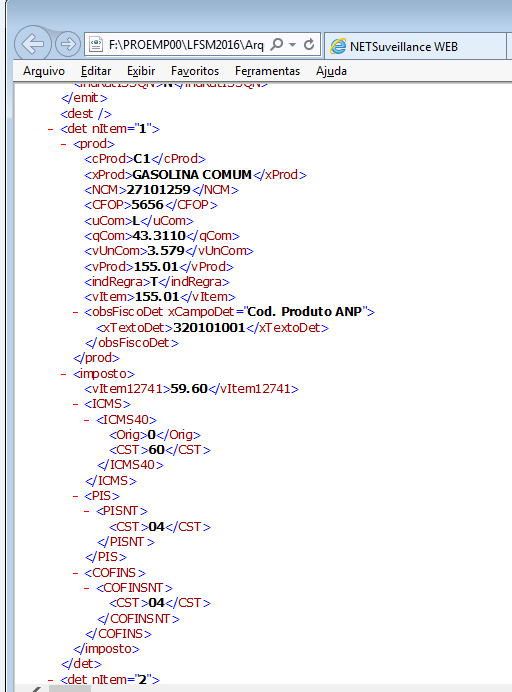Viewport: 512px width, 692px height.
Task: Click the search magnifier icon in address bar
Action: (277, 45)
